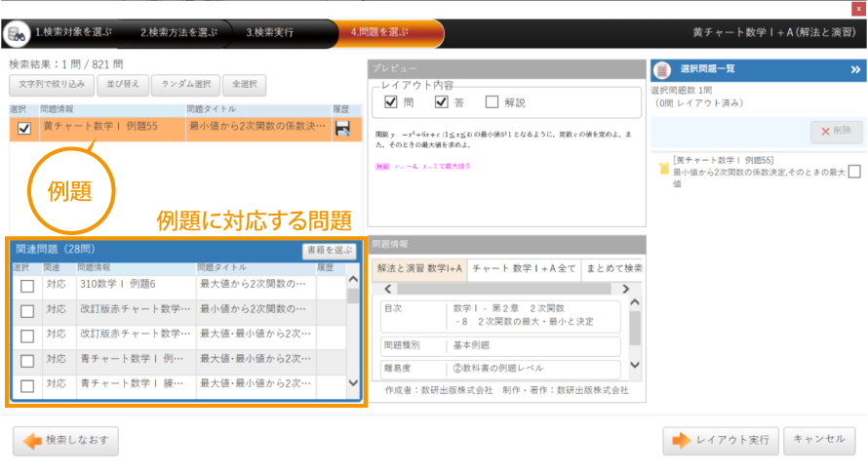Click 書籍を選ぶ button

tap(330, 251)
